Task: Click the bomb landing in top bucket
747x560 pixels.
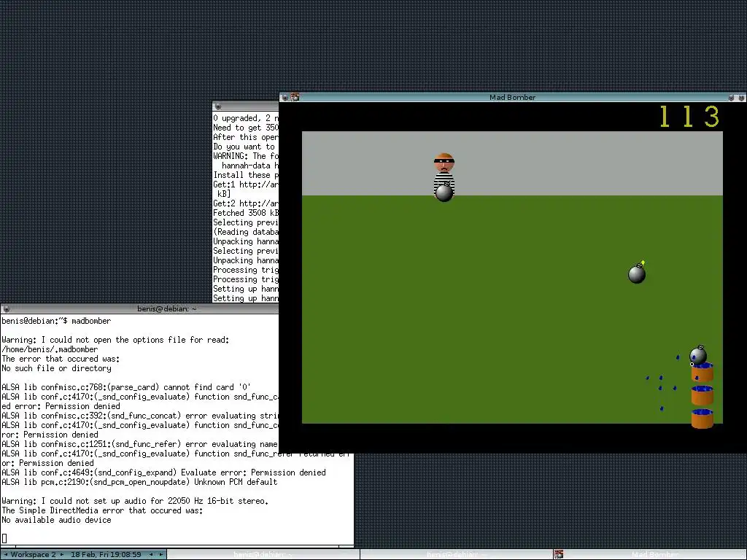Action: (698, 355)
